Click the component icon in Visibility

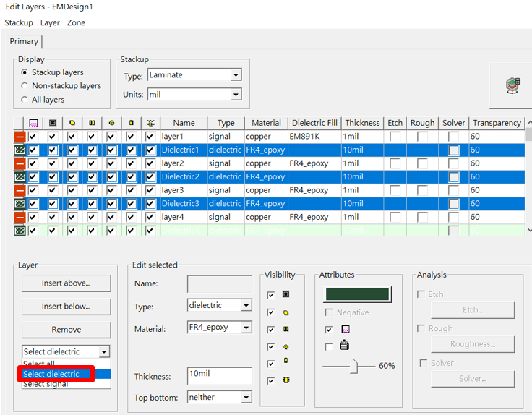click(286, 380)
